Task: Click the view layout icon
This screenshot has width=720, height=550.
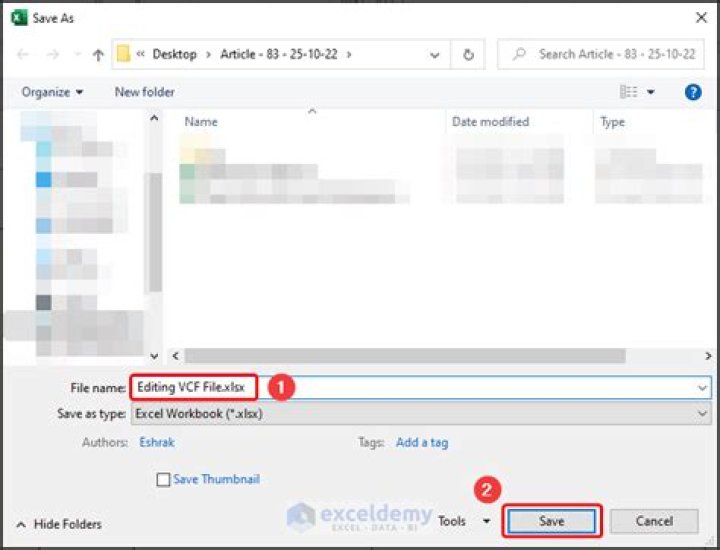Action: click(x=629, y=92)
